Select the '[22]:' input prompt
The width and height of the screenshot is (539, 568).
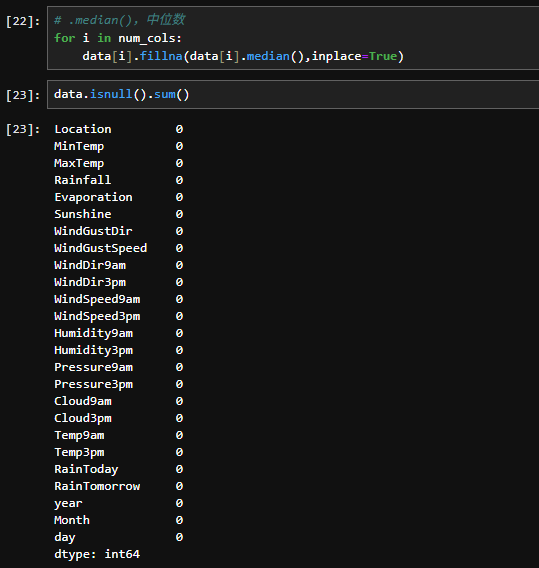[23, 21]
